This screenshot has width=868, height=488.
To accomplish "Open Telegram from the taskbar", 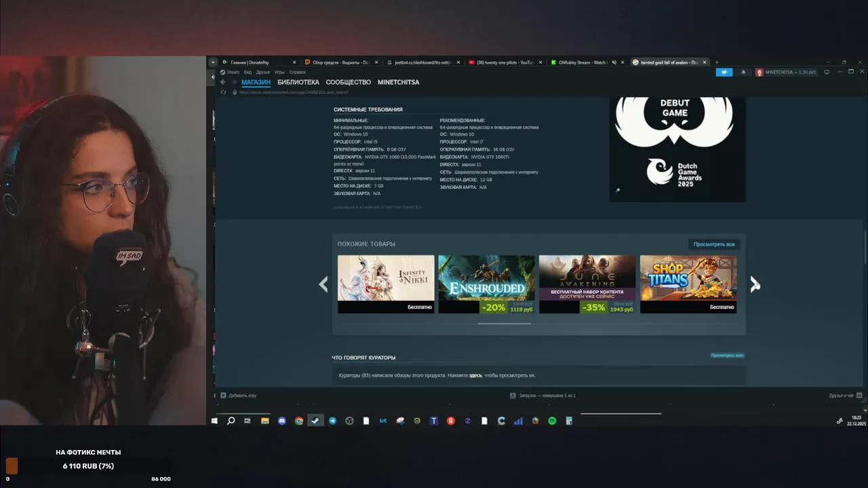I will 332,421.
